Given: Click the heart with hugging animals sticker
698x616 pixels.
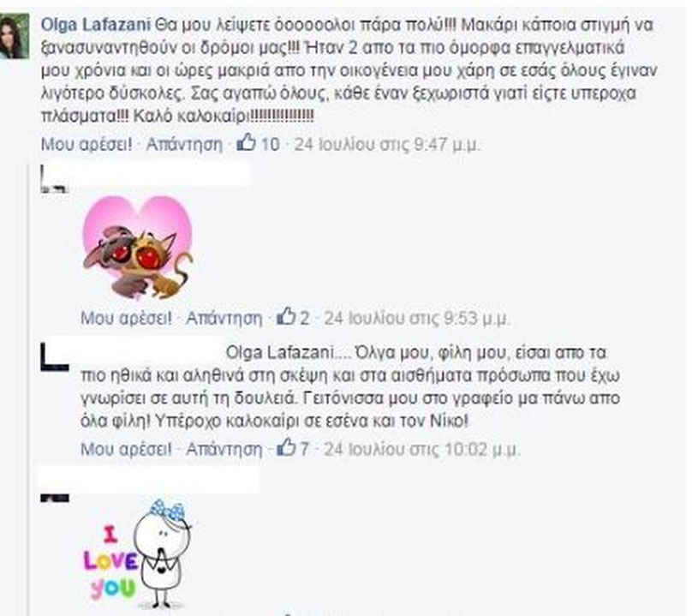Looking at the screenshot, I should click(138, 248).
